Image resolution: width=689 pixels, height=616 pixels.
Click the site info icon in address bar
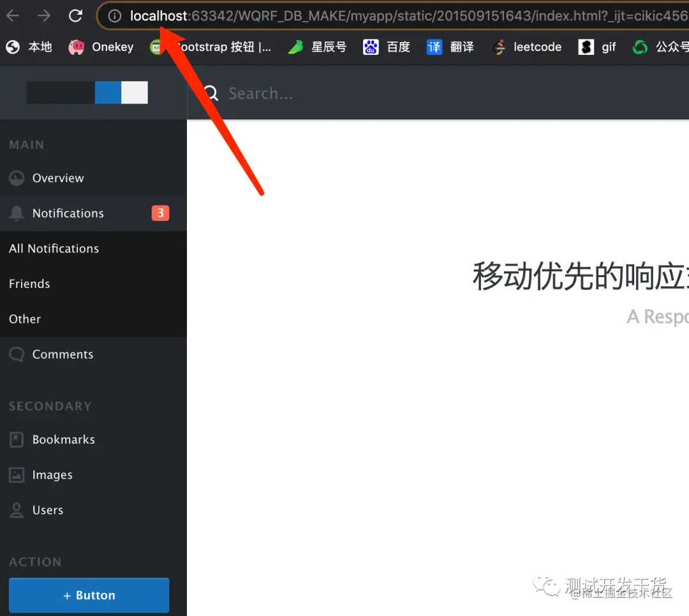114,16
